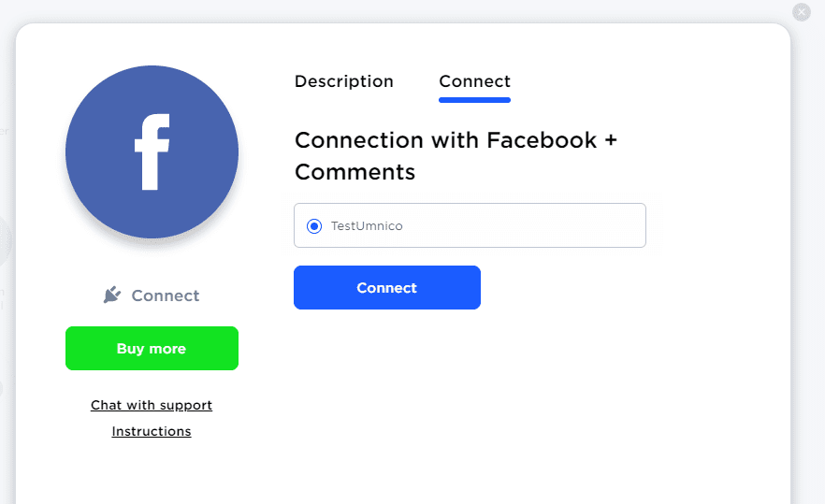
Task: Click the white 'f' letter in logo
Action: point(152,152)
